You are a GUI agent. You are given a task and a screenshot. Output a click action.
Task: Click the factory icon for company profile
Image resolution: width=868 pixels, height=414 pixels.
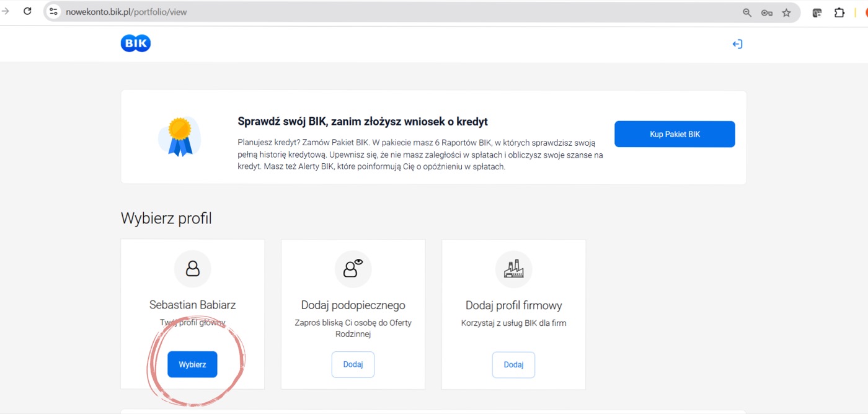pyautogui.click(x=513, y=269)
